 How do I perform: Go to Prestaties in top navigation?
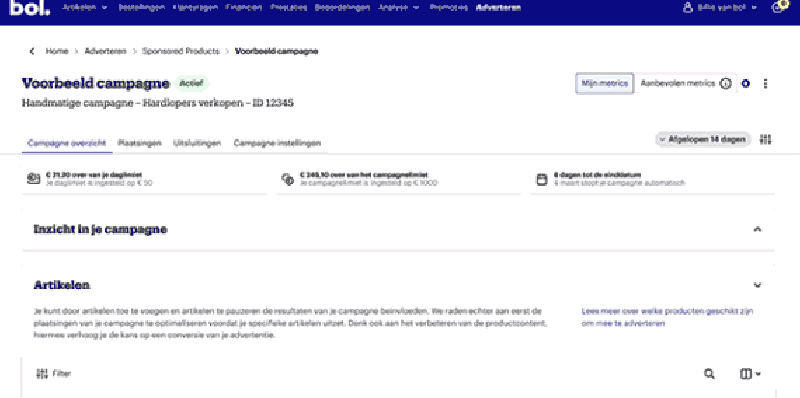click(x=289, y=8)
